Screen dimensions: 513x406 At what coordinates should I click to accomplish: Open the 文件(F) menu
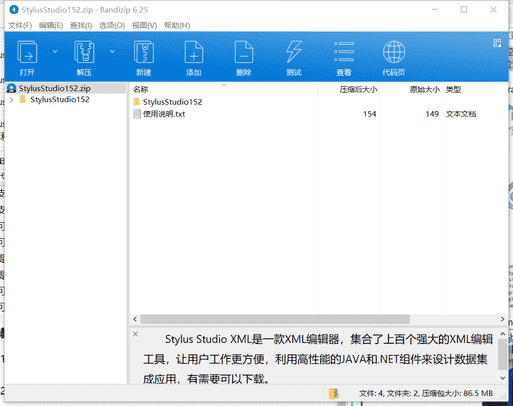coord(20,25)
